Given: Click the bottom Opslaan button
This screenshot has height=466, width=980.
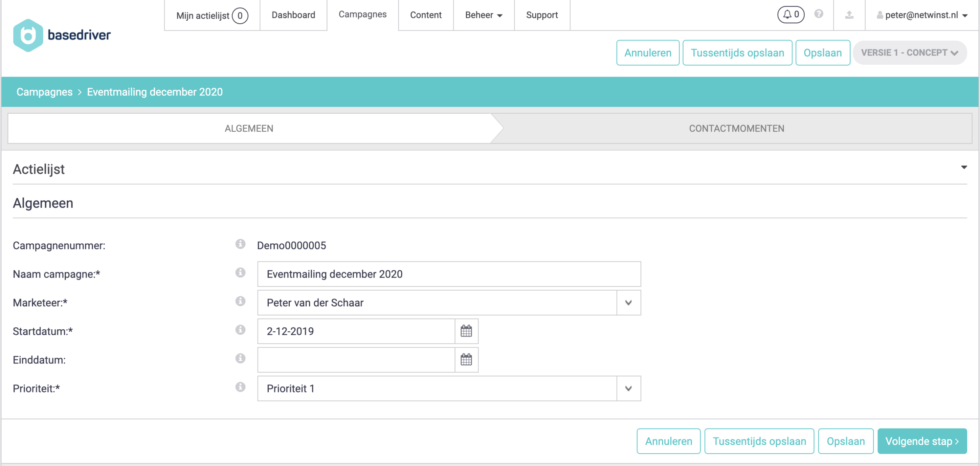Looking at the screenshot, I should [846, 441].
